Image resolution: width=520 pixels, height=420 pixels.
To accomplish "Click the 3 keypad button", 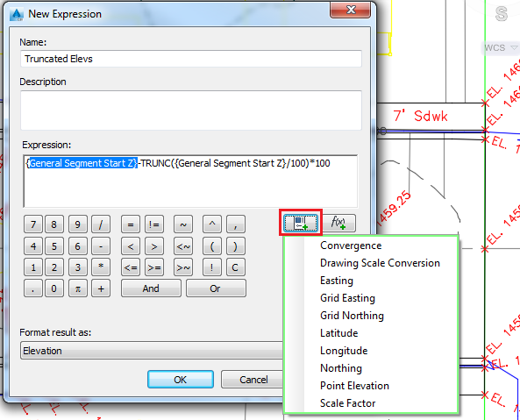I will [x=77, y=267].
